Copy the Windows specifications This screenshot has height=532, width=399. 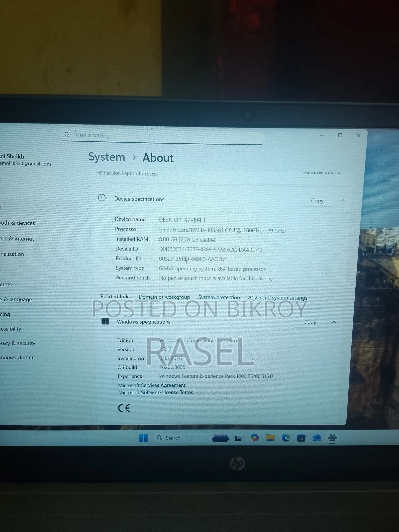click(310, 322)
